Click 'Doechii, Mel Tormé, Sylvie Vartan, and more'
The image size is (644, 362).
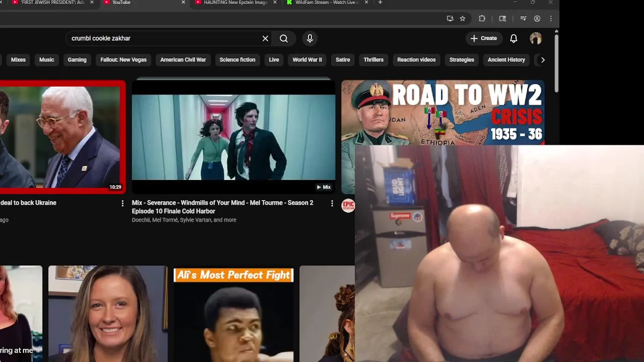[x=184, y=220]
